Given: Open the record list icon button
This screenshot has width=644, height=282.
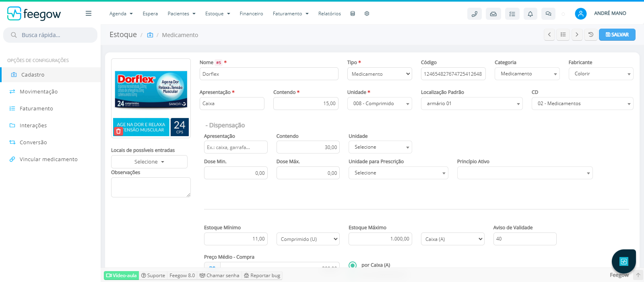Looking at the screenshot, I should [563, 35].
